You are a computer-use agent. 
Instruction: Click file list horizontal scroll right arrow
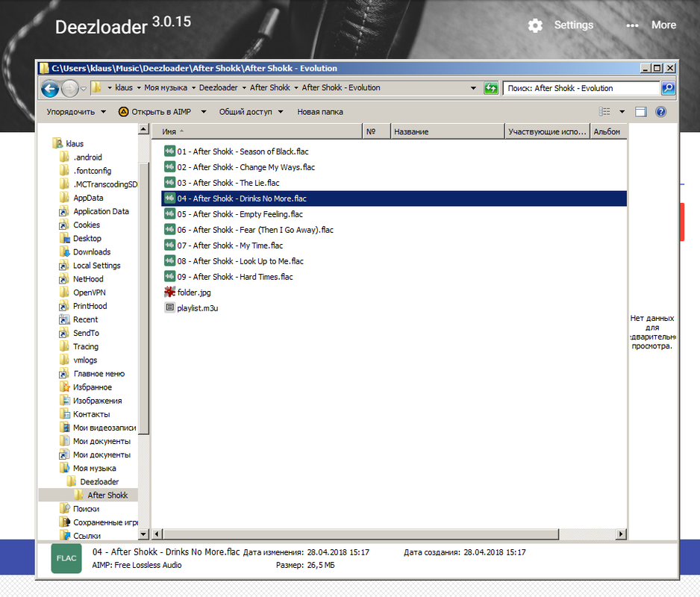(621, 534)
